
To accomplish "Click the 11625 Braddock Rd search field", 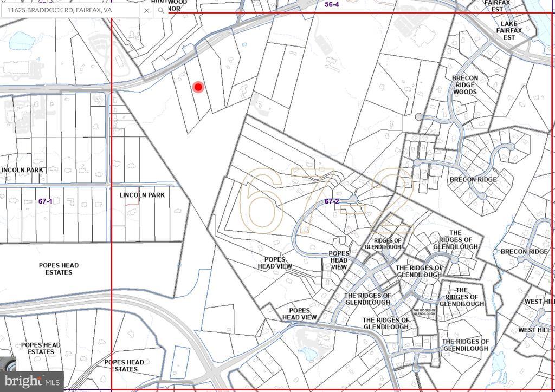I will pos(70,10).
